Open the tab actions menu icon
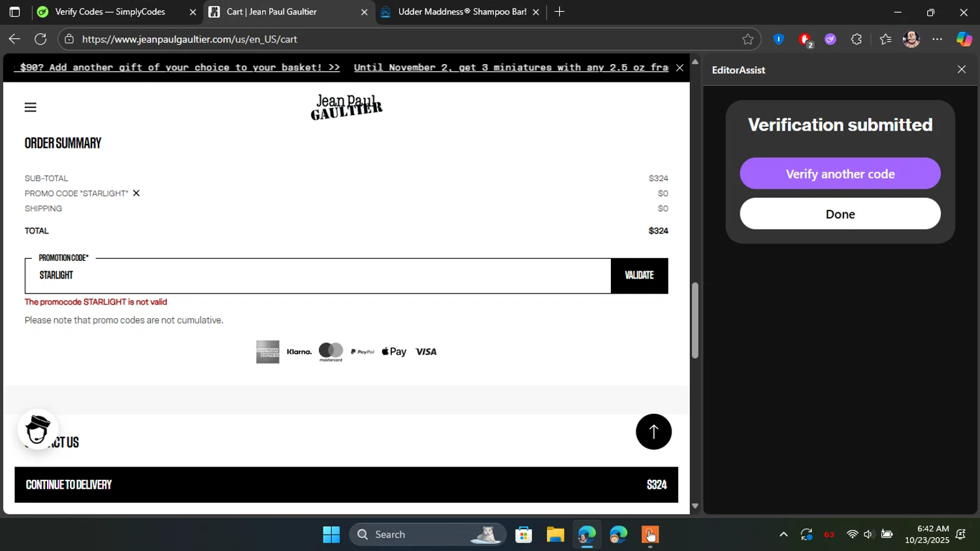 click(x=14, y=12)
